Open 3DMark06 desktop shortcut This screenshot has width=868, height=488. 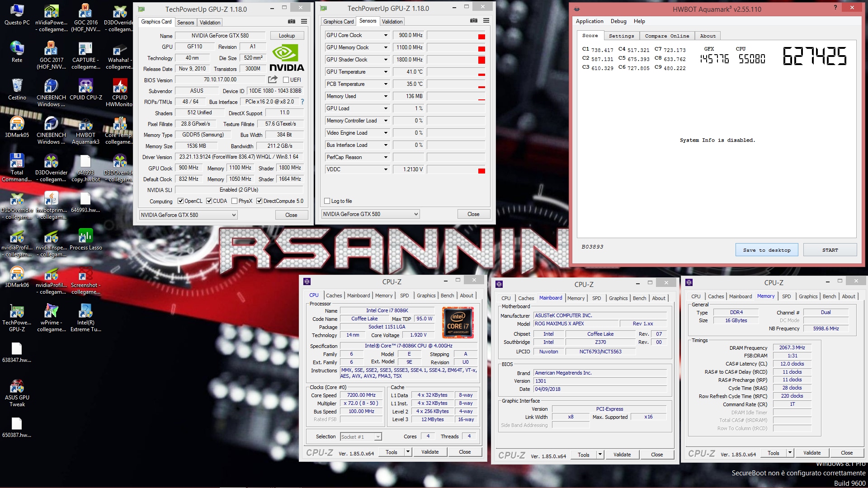[17, 277]
